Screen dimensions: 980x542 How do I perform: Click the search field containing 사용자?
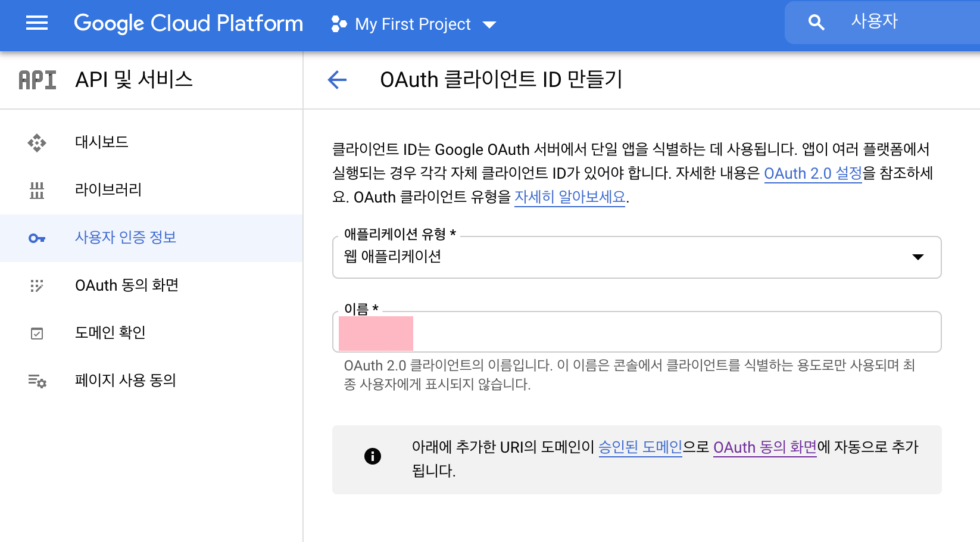click(x=882, y=23)
